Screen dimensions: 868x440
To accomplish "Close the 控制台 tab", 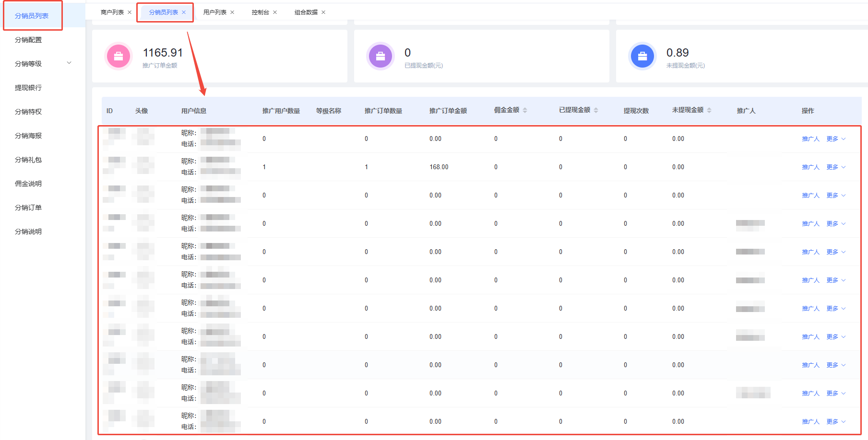I will pos(275,12).
